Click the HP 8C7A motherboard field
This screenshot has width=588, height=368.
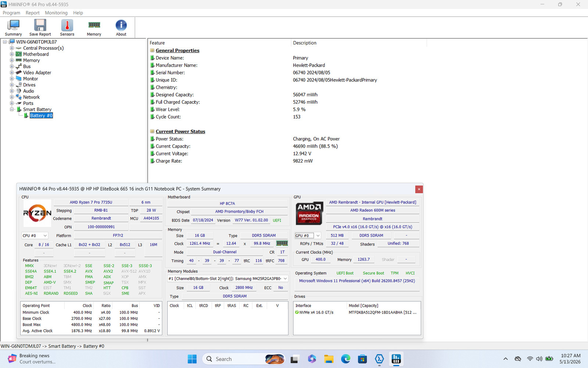click(227, 204)
